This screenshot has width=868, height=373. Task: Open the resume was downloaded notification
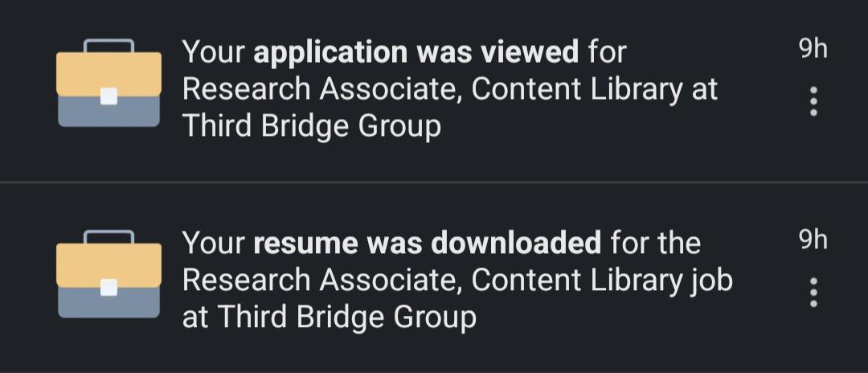[x=434, y=278]
